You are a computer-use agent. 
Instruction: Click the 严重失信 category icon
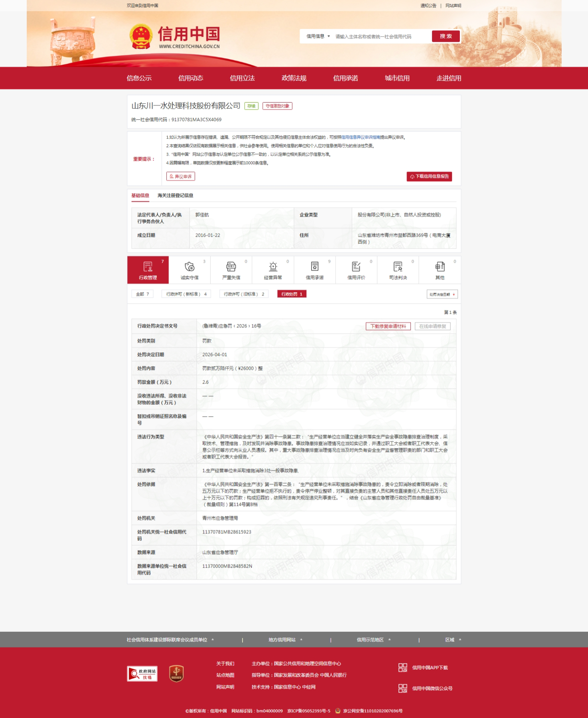pos(231,267)
